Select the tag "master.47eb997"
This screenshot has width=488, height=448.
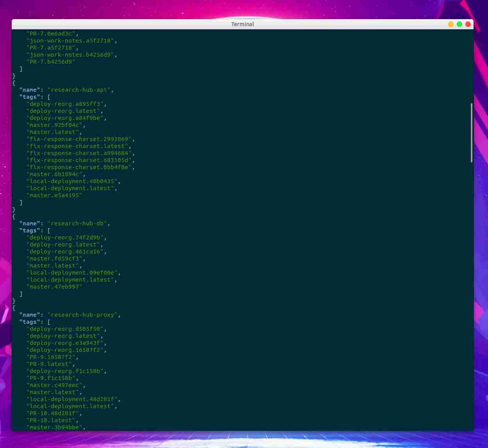[54, 287]
